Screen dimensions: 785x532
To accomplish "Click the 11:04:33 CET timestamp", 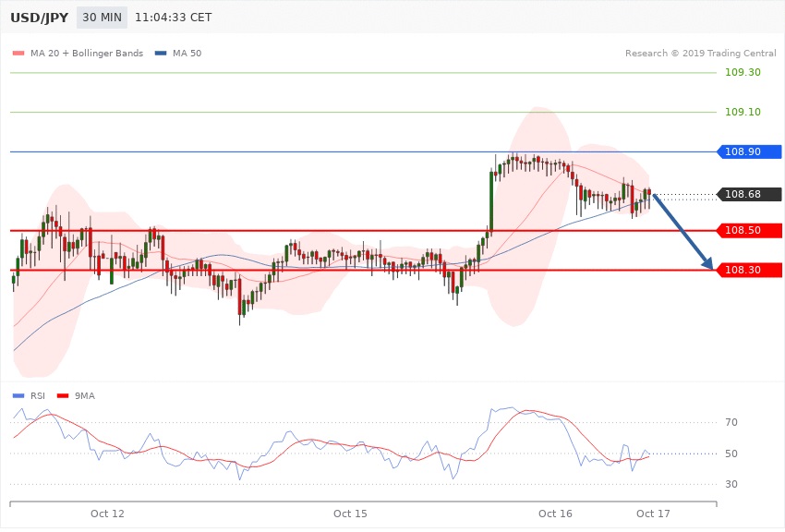I will [x=173, y=18].
